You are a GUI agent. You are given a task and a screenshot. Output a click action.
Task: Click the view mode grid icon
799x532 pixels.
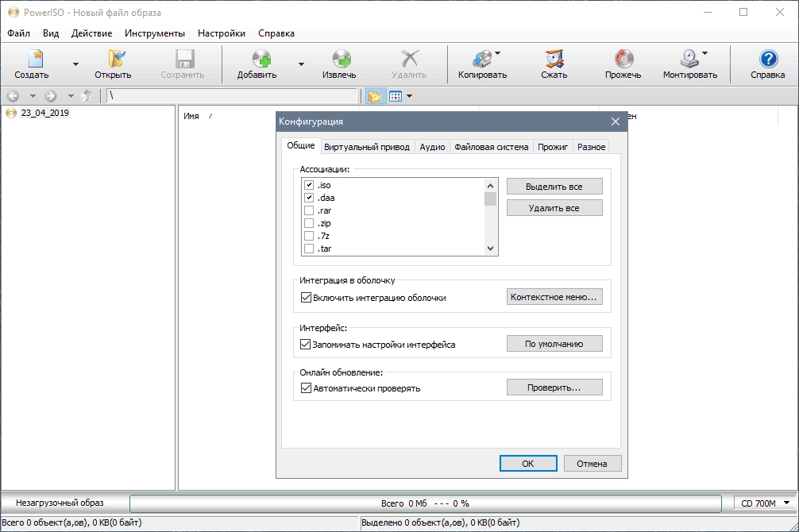click(396, 96)
